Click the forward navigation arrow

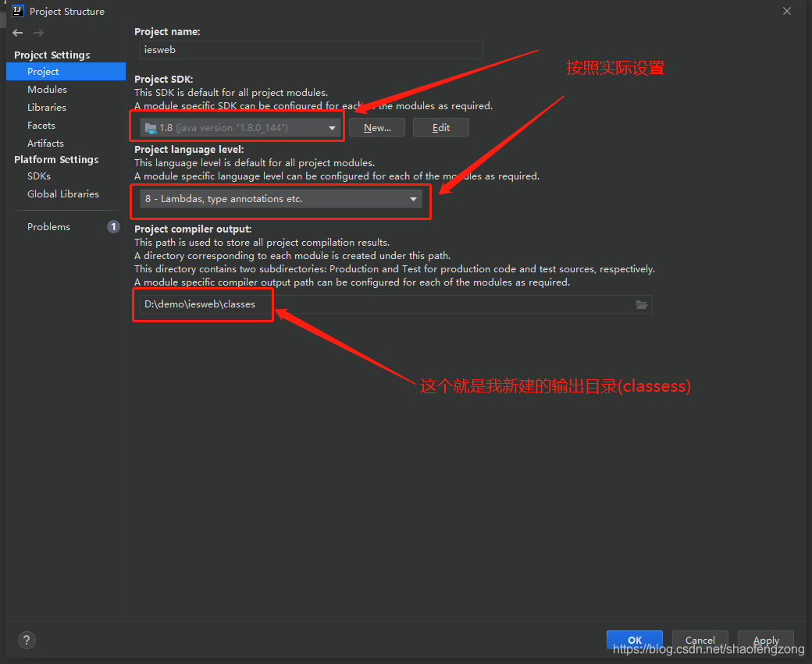[38, 33]
